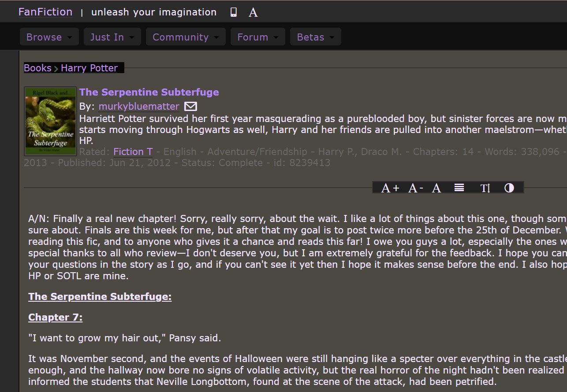Open the Harry Potter breadcrumb link
567x392 pixels.
click(x=89, y=68)
